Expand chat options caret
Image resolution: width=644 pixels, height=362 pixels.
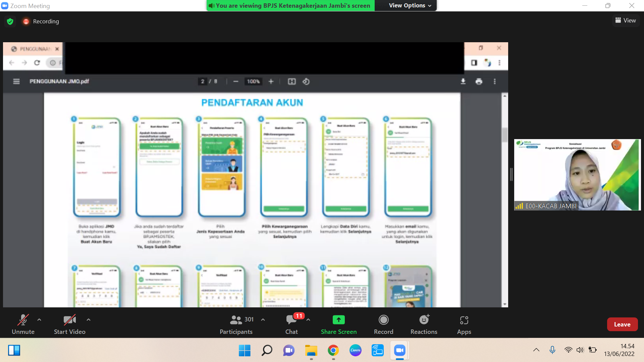[308, 320]
